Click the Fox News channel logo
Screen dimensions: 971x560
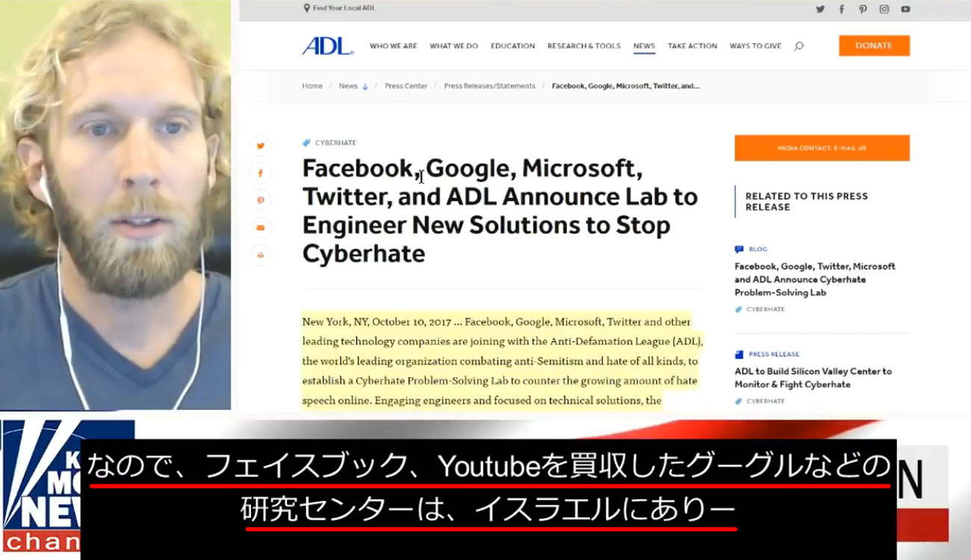pos(67,485)
